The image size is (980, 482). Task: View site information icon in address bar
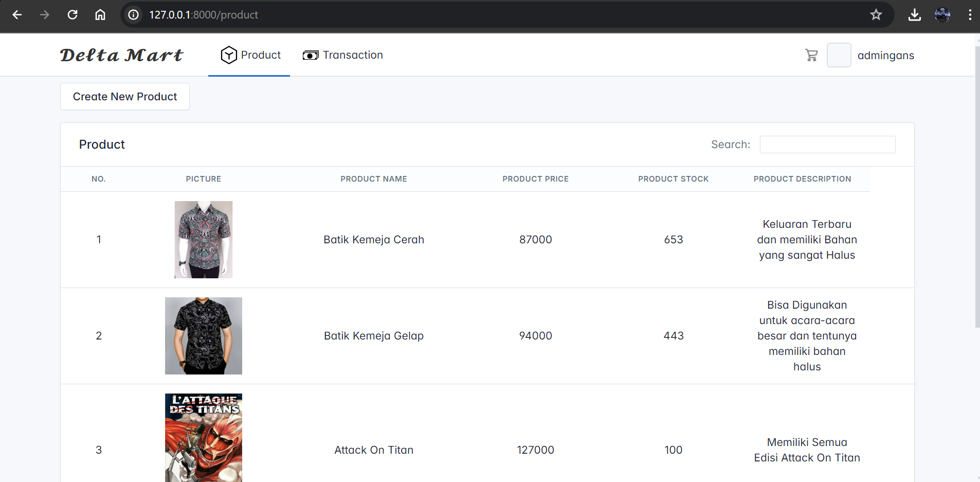[x=134, y=15]
